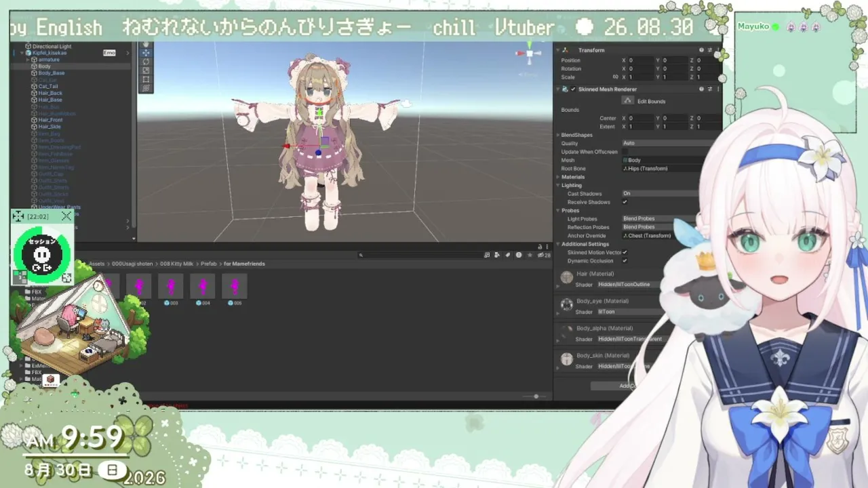Click the Emo tag on Kipfel_kisekae
Image resolution: width=868 pixels, height=488 pixels.
point(109,53)
